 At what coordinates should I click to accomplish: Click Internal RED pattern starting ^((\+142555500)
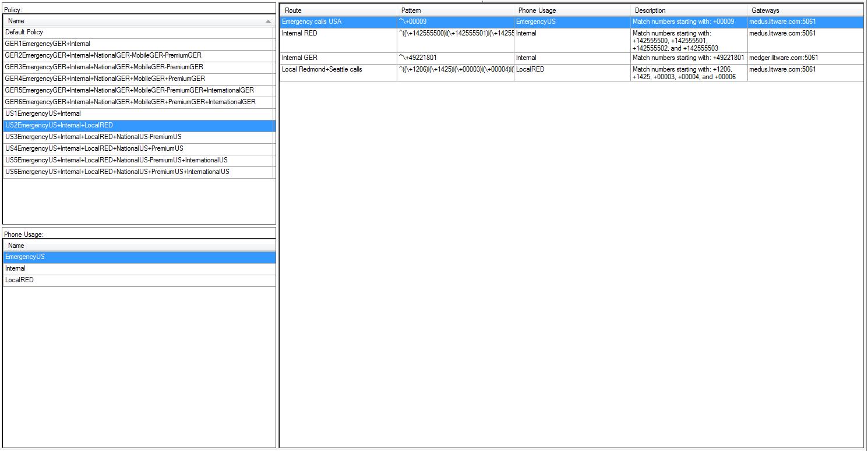point(456,41)
